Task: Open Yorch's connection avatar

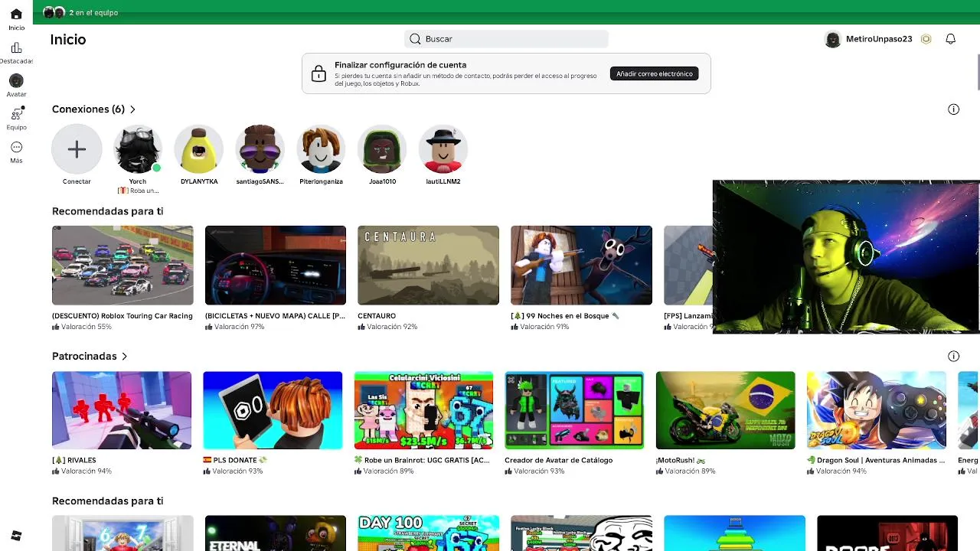Action: [x=138, y=149]
